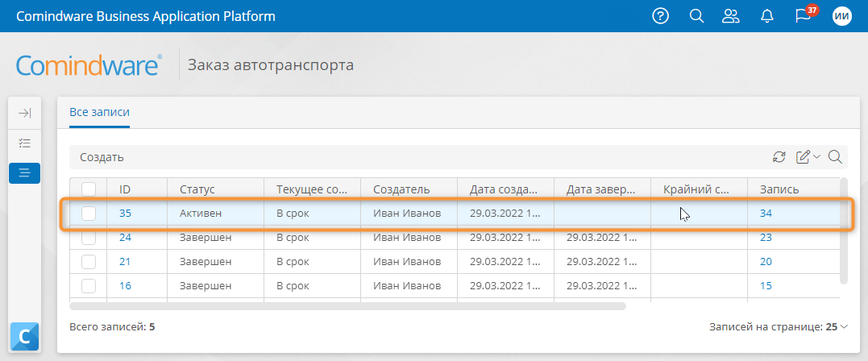Switch to the Все записи tab
The width and height of the screenshot is (868, 361).
[100, 112]
